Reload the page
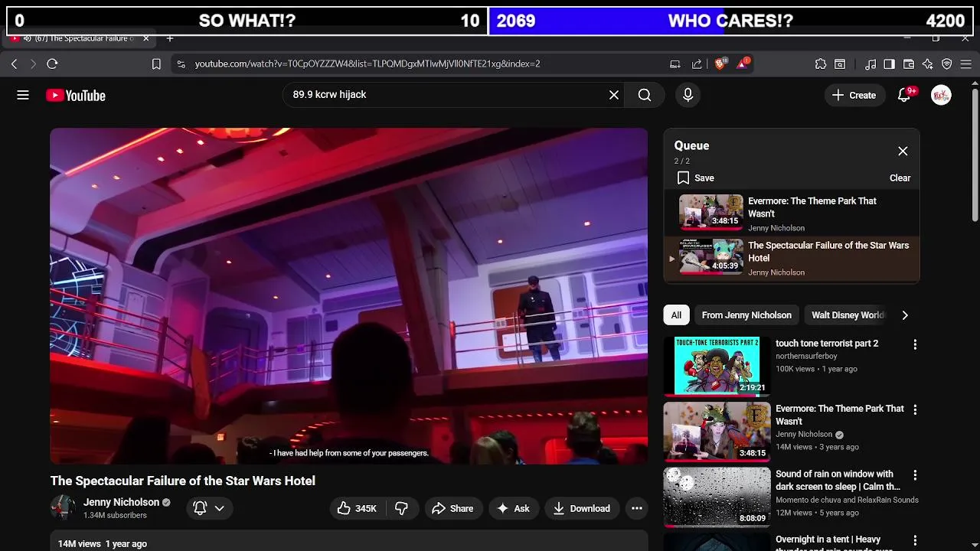Screen dimensions: 980x551 pos(52,64)
